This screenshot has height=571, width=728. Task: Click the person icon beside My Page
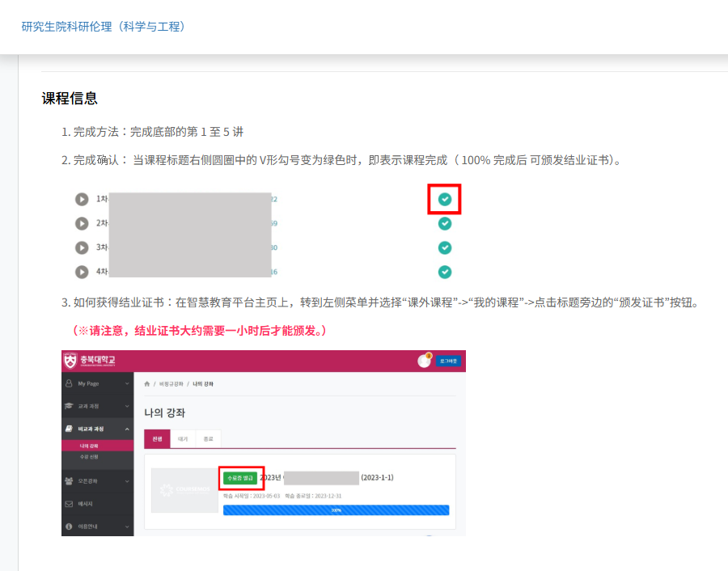pyautogui.click(x=69, y=383)
